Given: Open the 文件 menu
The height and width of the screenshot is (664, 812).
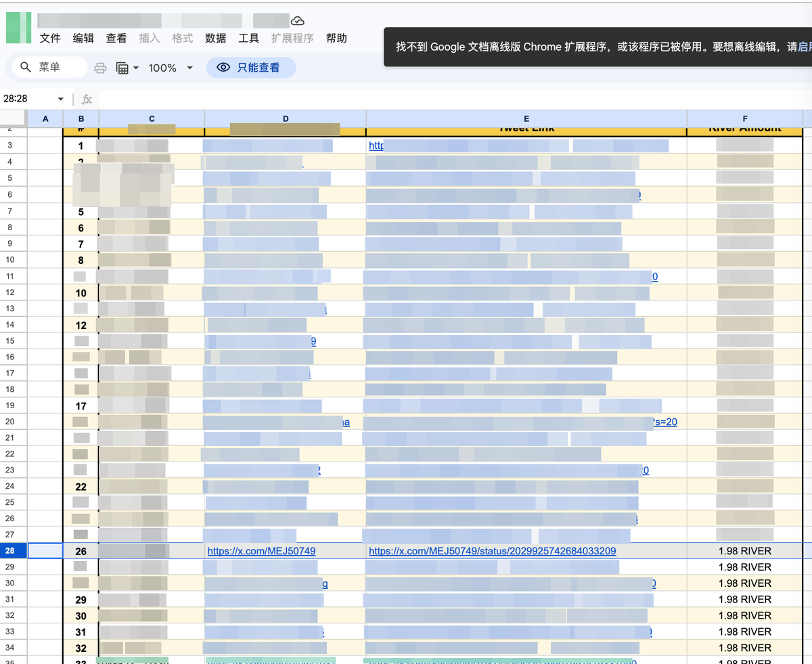Looking at the screenshot, I should (51, 39).
